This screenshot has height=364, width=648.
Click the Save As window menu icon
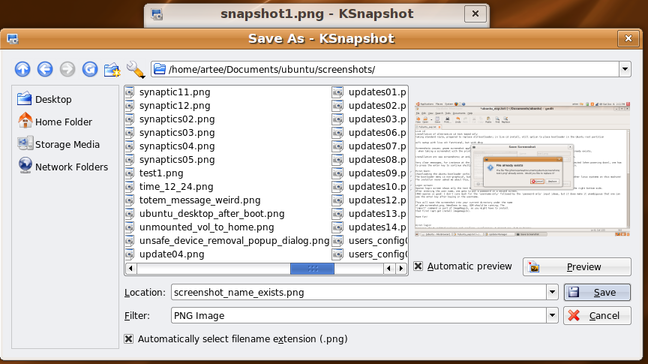pos(12,39)
